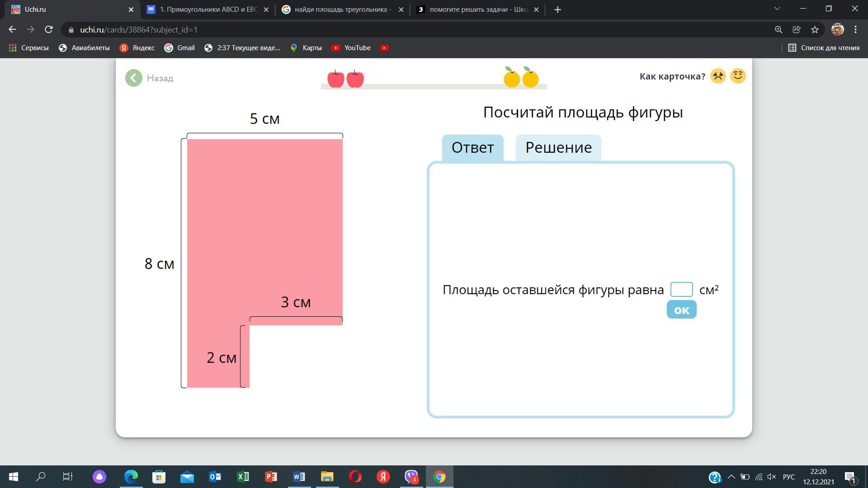Expand hidden system tray icons
This screenshot has width=868, height=488.
[731, 477]
